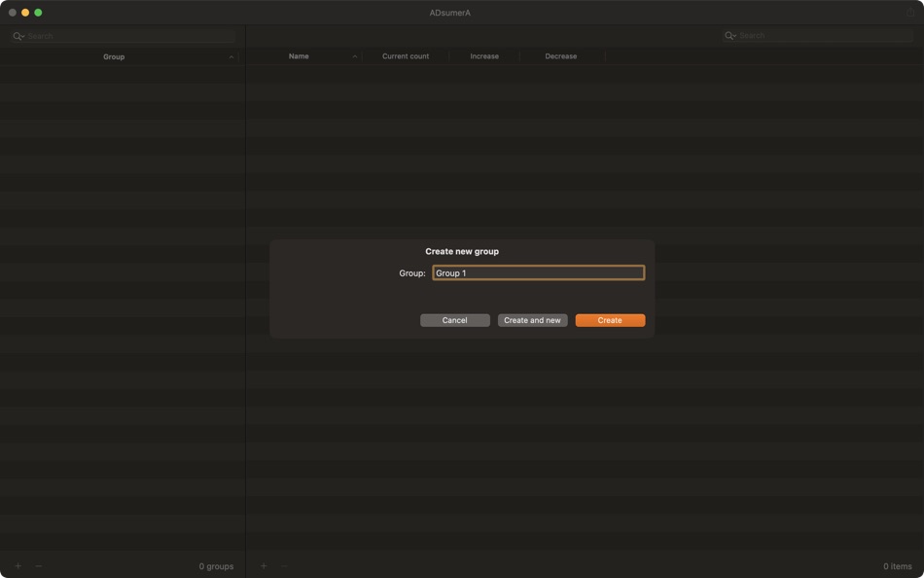This screenshot has height=578, width=924.
Task: Click the Create and new button
Action: pos(532,320)
